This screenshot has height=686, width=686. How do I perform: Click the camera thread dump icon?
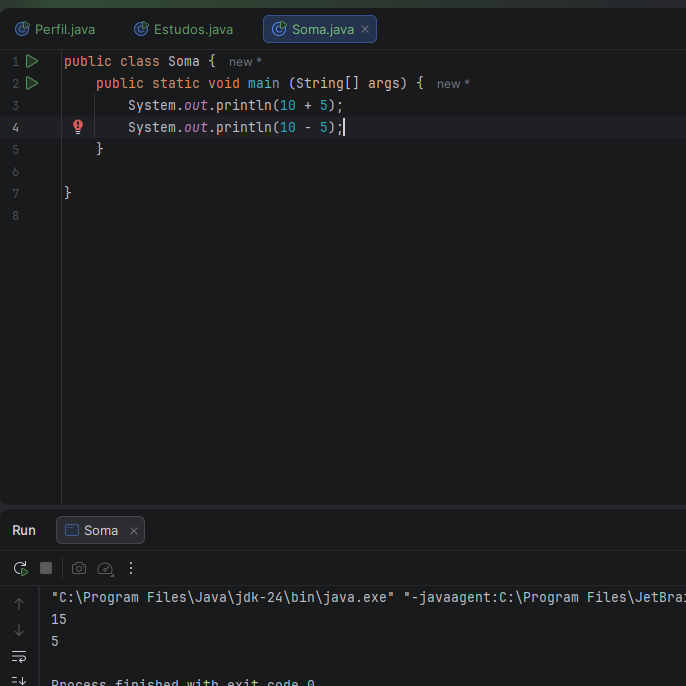tap(79, 568)
